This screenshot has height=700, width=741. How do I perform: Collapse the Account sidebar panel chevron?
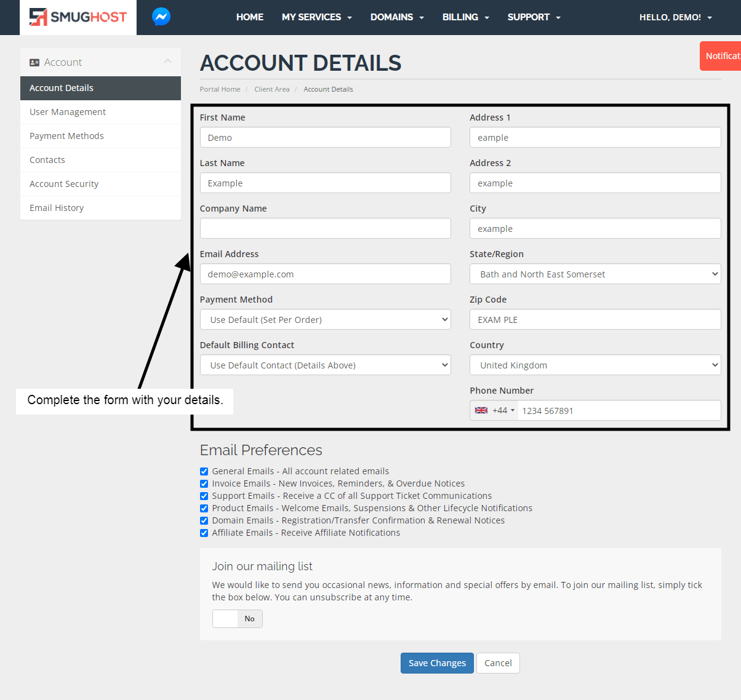click(x=167, y=61)
